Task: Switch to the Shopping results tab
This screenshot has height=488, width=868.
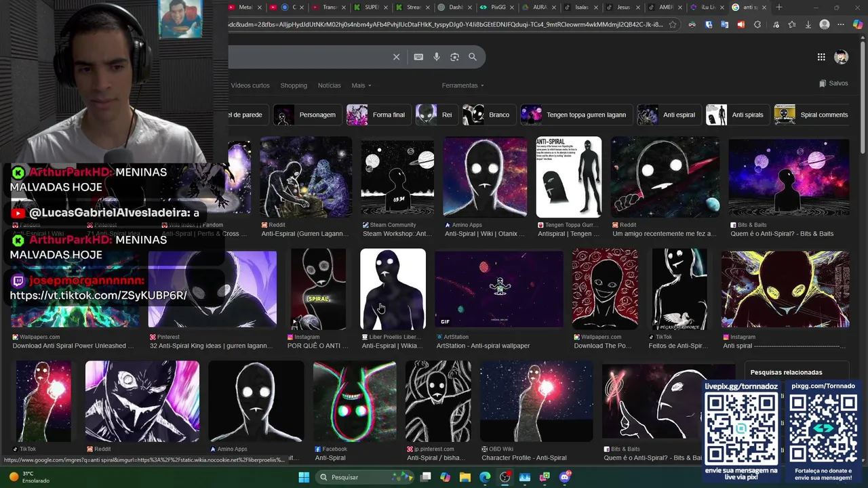Action: [x=294, y=85]
